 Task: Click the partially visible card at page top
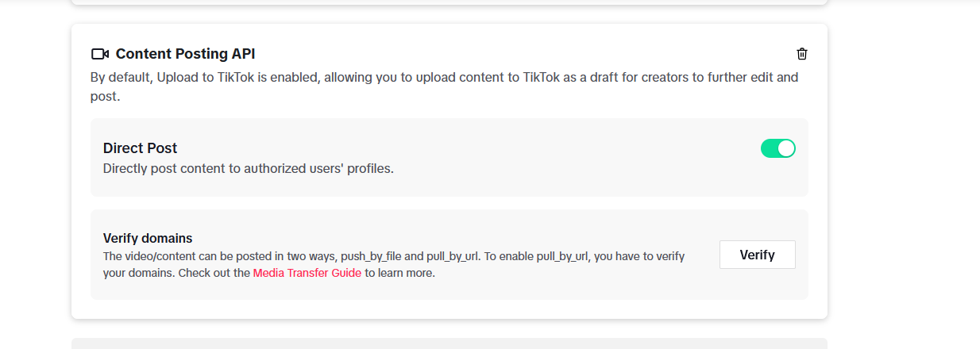pos(449,2)
